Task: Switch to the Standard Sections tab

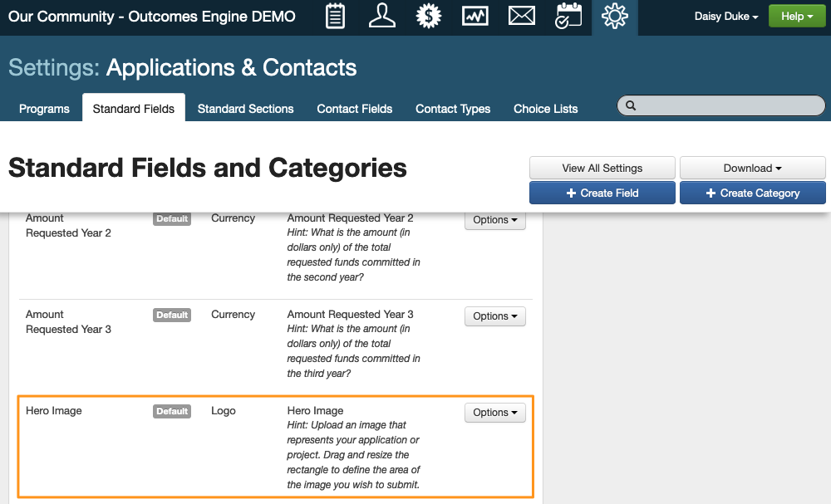Action: point(245,109)
